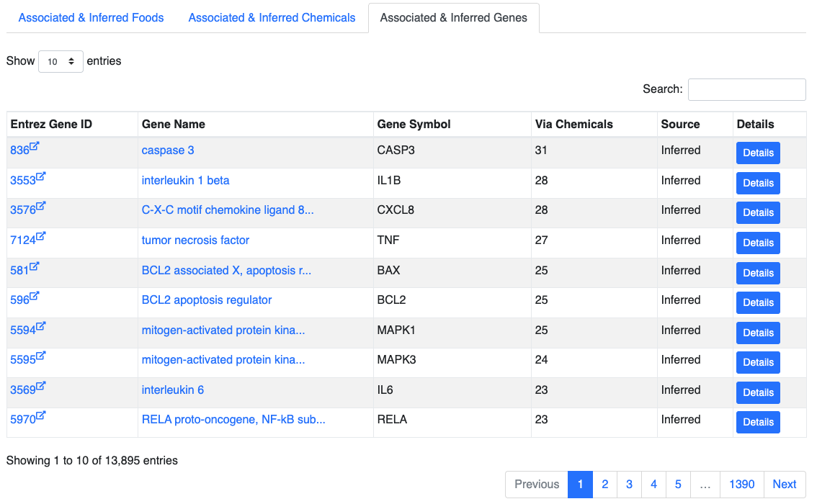
Task: Jump to last page 1390
Action: pos(741,485)
